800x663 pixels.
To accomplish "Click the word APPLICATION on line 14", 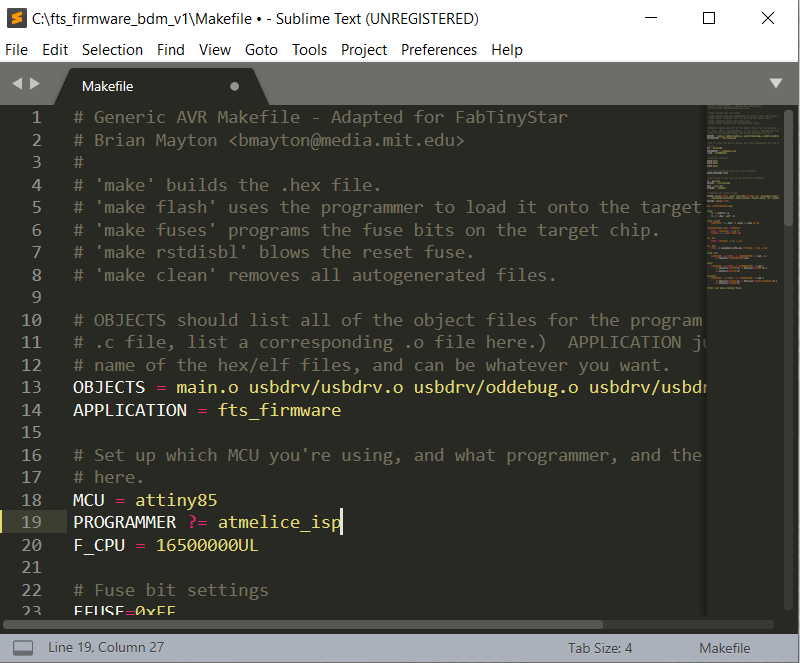I will pyautogui.click(x=130, y=410).
